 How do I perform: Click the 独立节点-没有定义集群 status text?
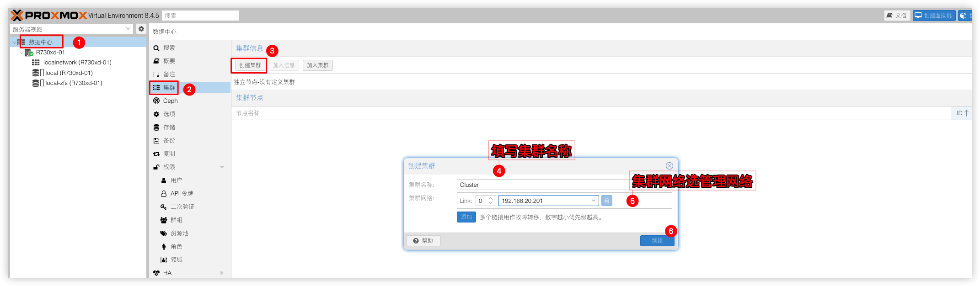[x=264, y=82]
